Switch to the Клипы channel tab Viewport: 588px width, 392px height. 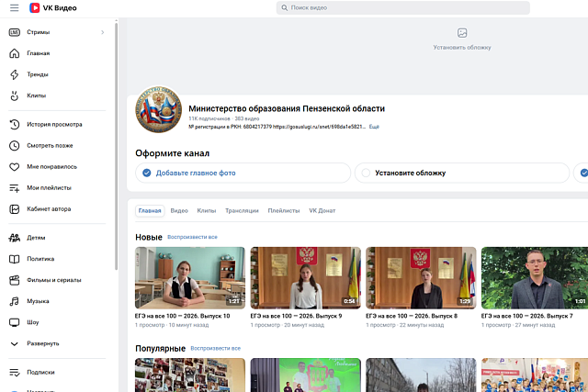click(x=207, y=210)
